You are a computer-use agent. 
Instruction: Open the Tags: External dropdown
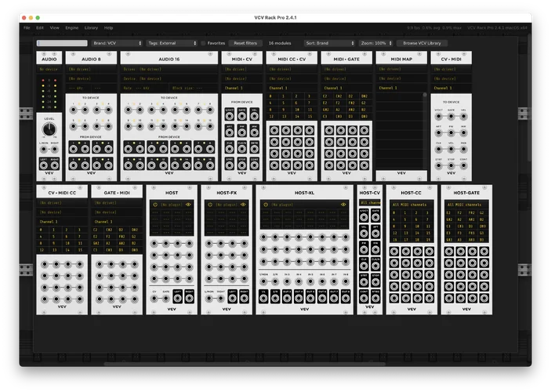(172, 43)
